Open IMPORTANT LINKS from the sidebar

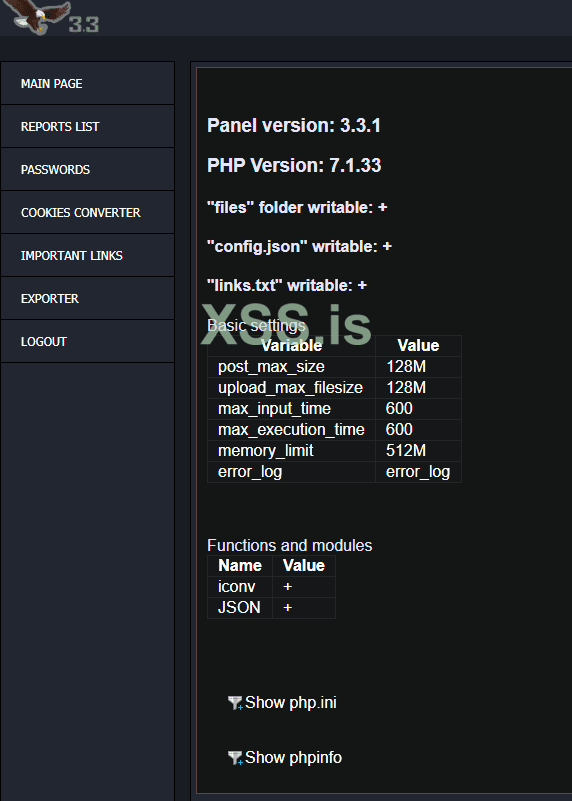click(87, 255)
